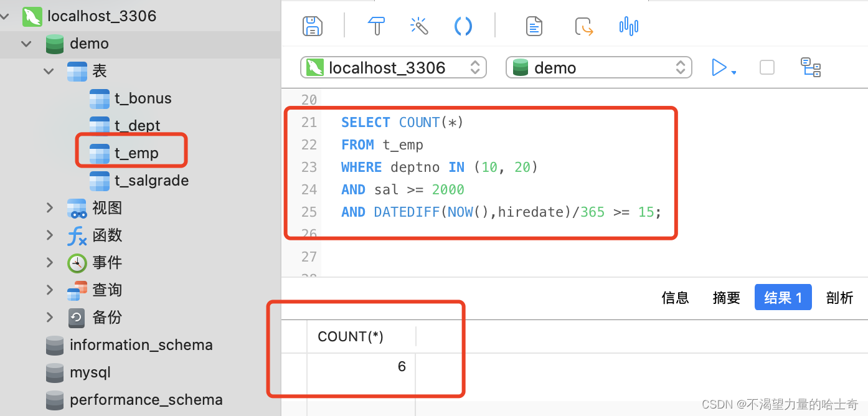
Task: Open run options arrow beside play button
Action: (734, 72)
